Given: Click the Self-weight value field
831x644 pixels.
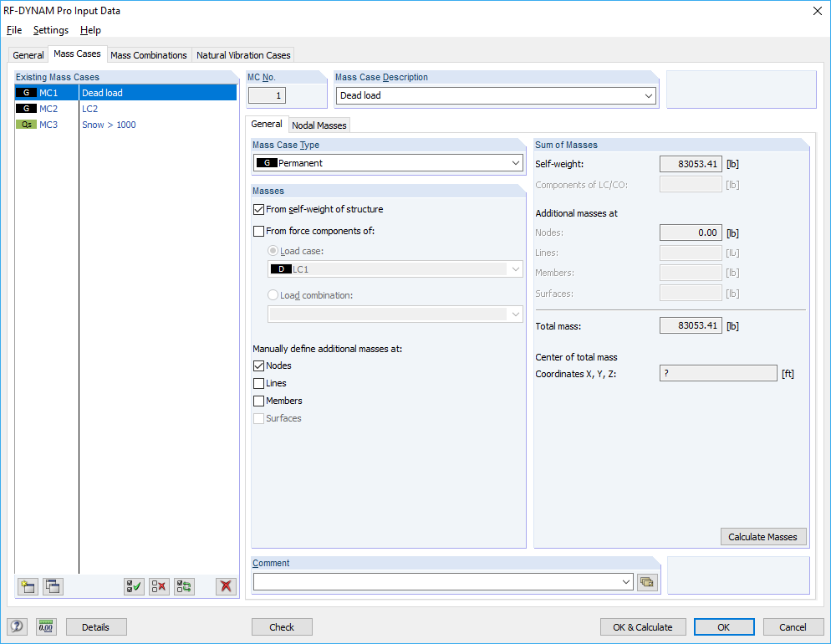Looking at the screenshot, I should [691, 164].
